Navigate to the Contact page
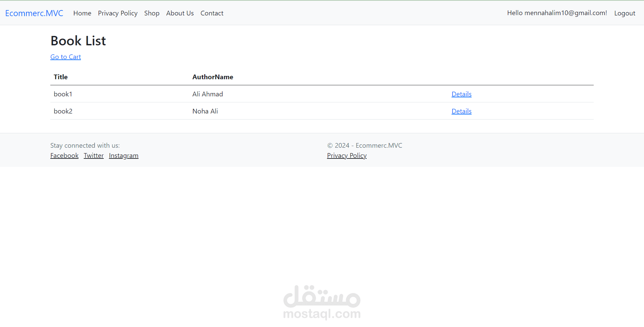The height and width of the screenshot is (327, 644). coord(212,13)
